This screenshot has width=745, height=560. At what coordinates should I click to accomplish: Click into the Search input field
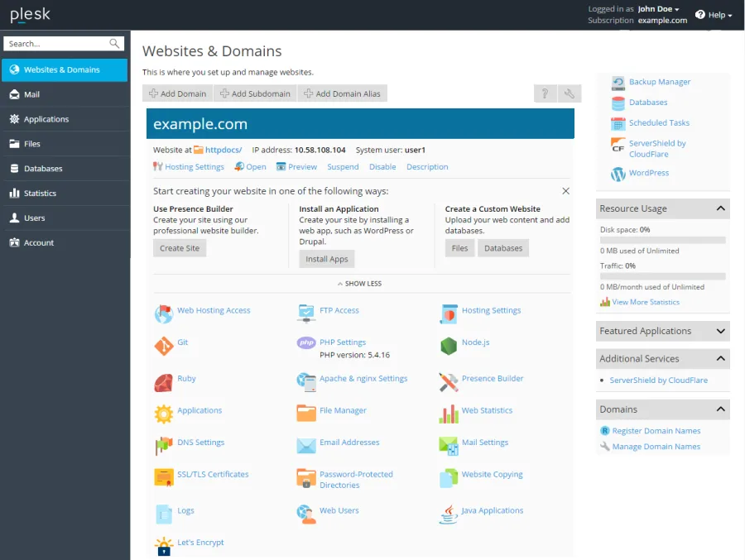click(56, 44)
